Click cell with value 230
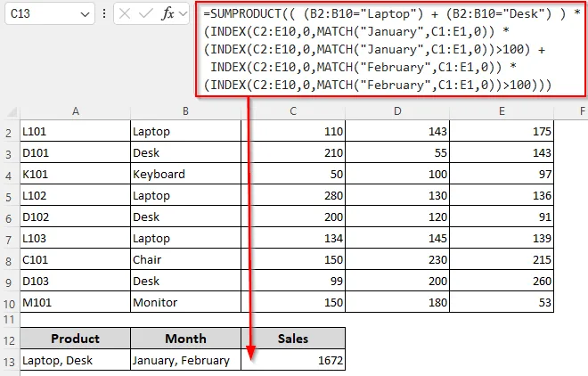Viewport: 588px width, 376px height. click(x=397, y=259)
